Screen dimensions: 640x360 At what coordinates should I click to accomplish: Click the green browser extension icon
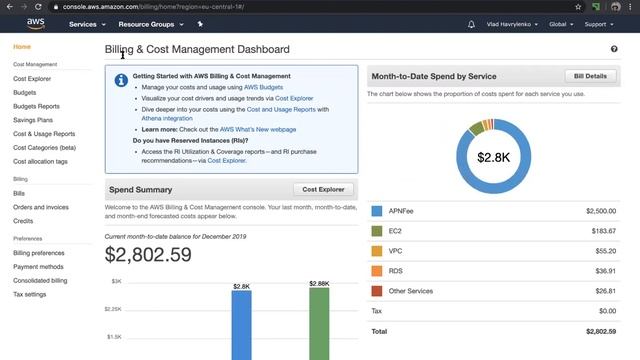point(596,7)
